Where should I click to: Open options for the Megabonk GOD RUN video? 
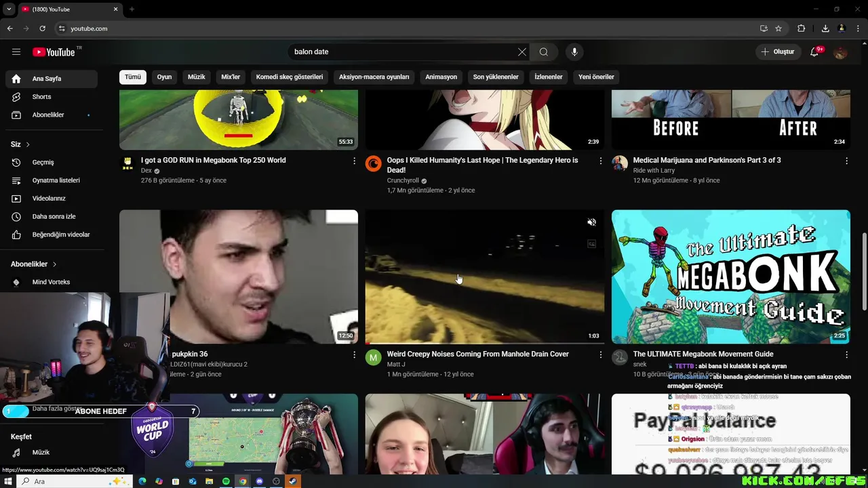(354, 161)
